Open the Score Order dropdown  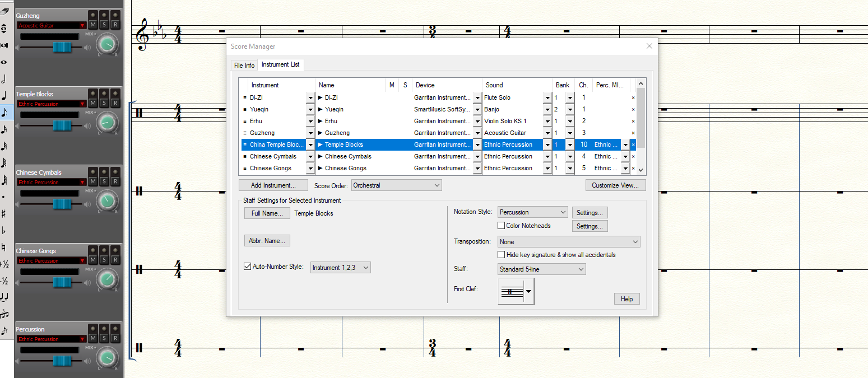[396, 185]
